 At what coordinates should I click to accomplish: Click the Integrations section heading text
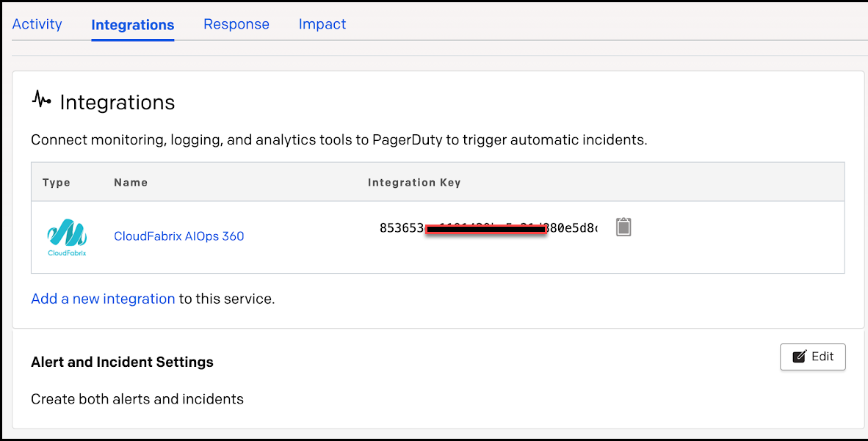[x=117, y=103]
